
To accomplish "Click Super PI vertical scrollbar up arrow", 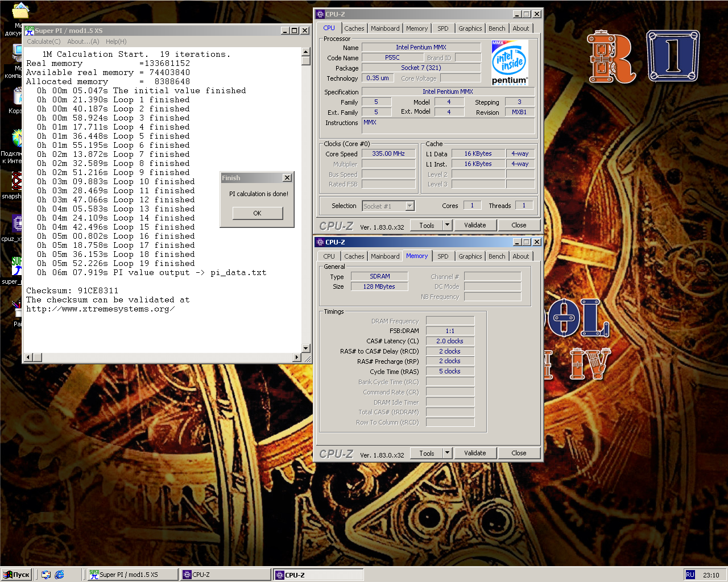I will (306, 52).
